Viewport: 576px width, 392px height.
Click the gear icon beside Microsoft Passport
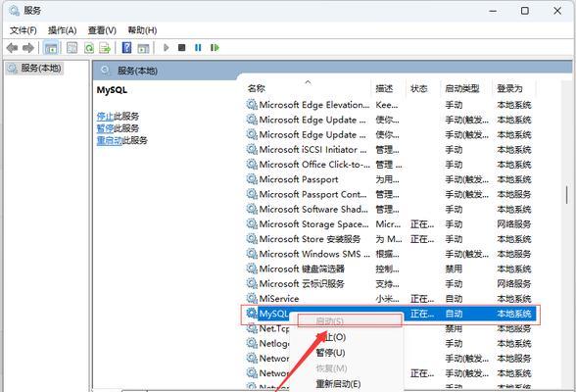click(252, 179)
